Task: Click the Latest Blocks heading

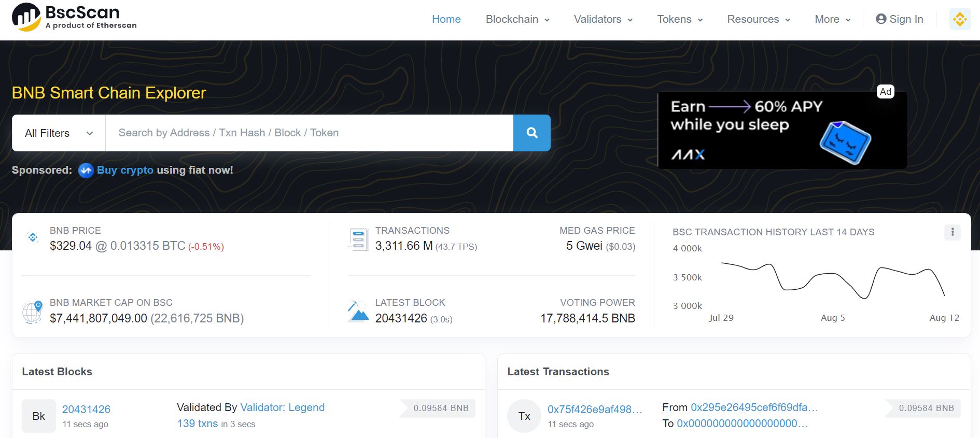Action: pos(57,372)
